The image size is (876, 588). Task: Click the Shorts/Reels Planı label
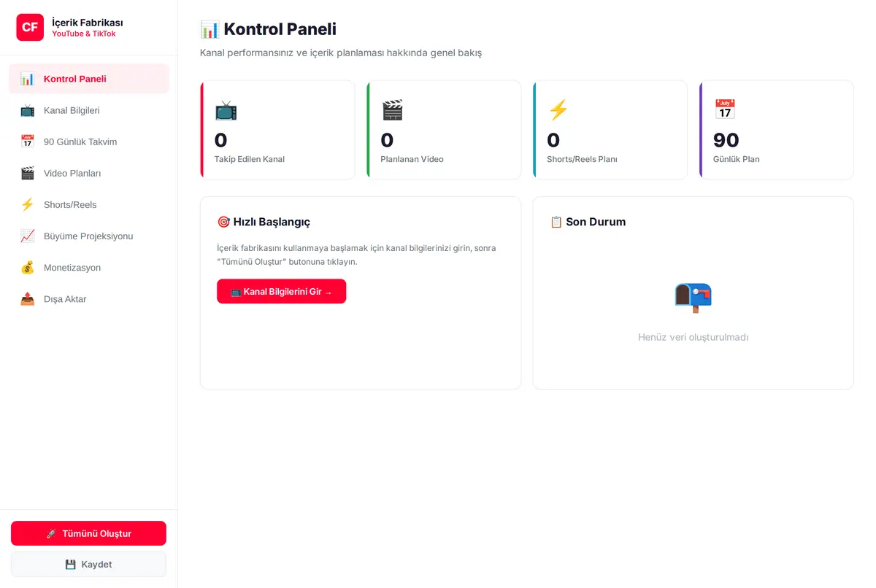coord(582,159)
